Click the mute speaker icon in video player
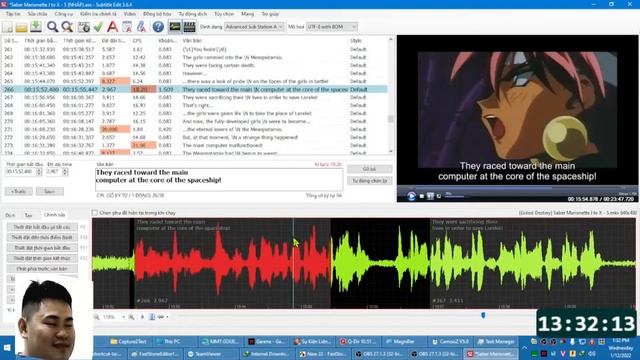Viewport: 640px width, 360px height. (x=439, y=196)
